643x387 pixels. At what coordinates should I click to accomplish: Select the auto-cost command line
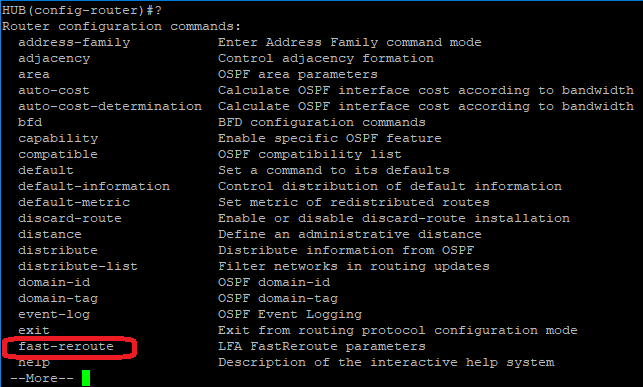pyautogui.click(x=54, y=91)
